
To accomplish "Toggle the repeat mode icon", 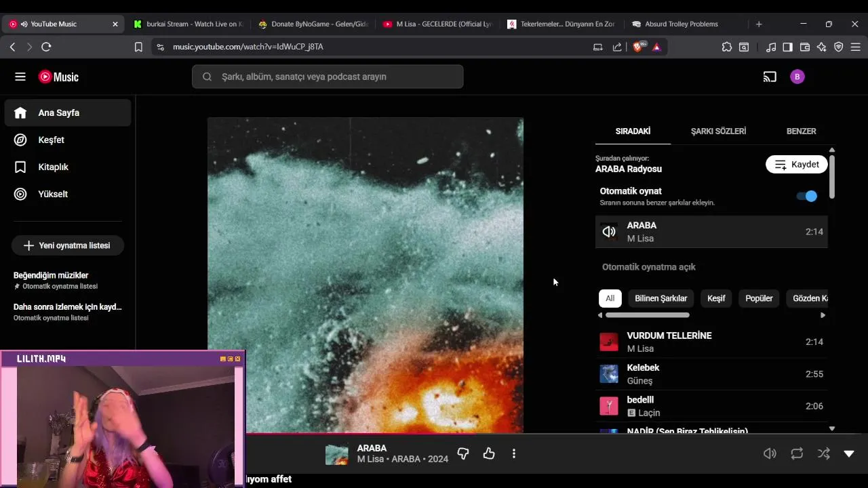I will [797, 453].
